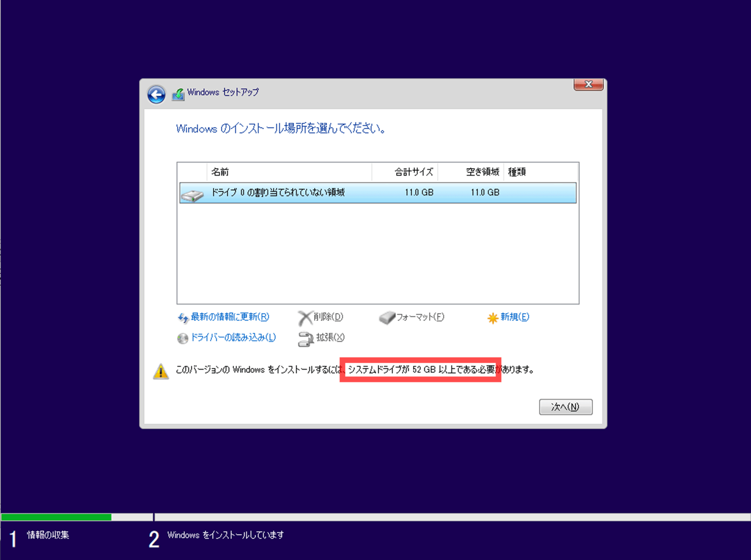
Task: Close the Windows セットアップ dialog
Action: pyautogui.click(x=588, y=84)
